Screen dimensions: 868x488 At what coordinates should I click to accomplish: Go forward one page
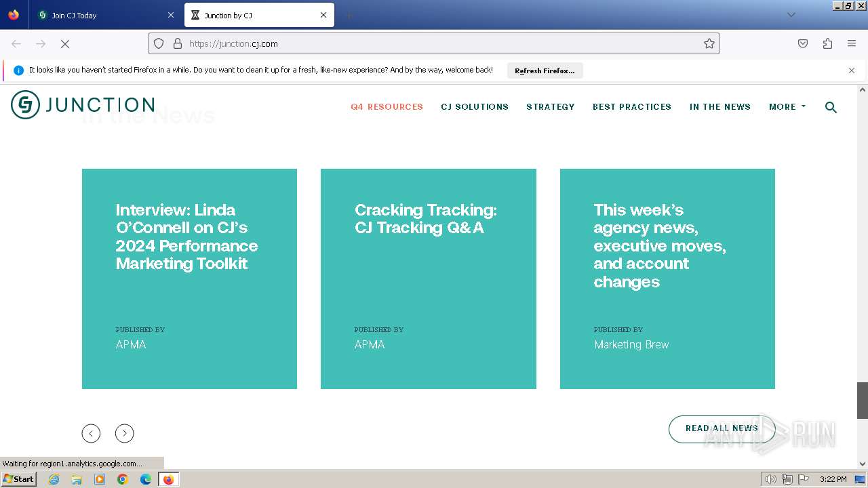[x=41, y=43]
